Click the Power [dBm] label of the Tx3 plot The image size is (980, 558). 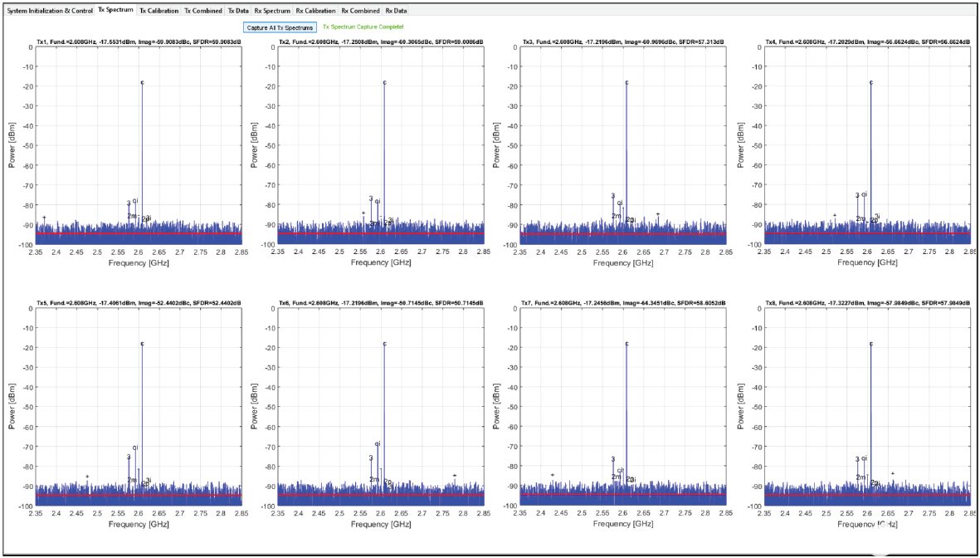[497, 145]
